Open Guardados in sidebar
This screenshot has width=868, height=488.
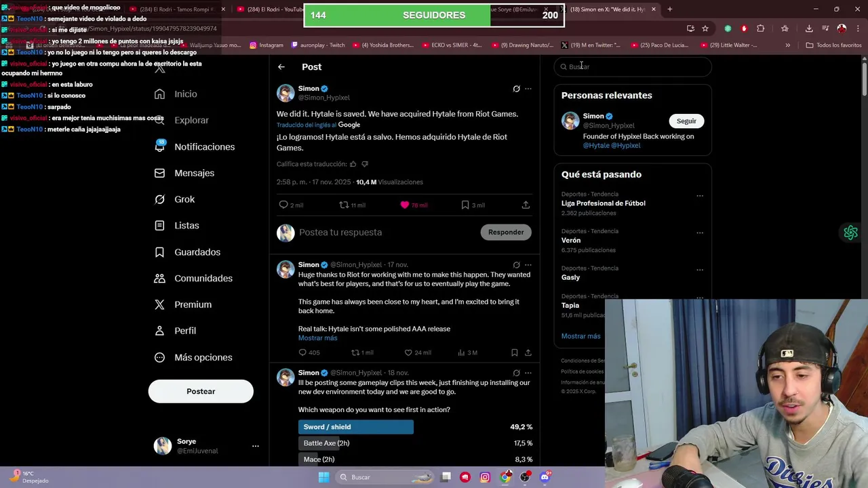[187, 252]
